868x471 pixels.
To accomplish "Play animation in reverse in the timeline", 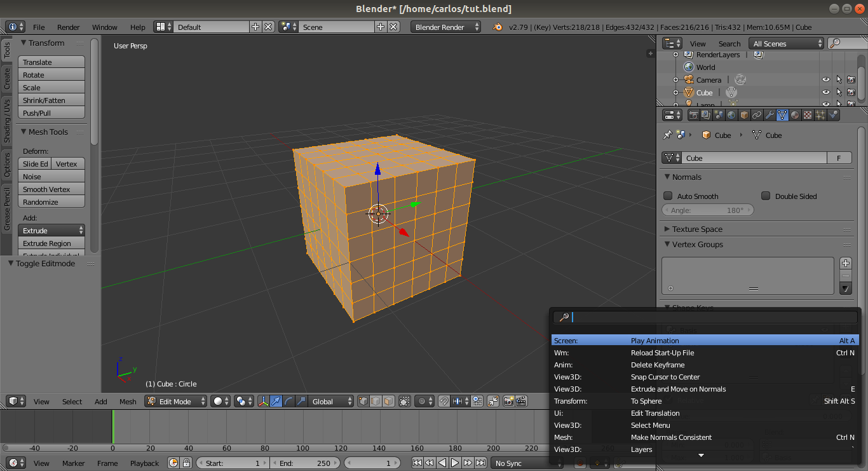I will click(442, 463).
